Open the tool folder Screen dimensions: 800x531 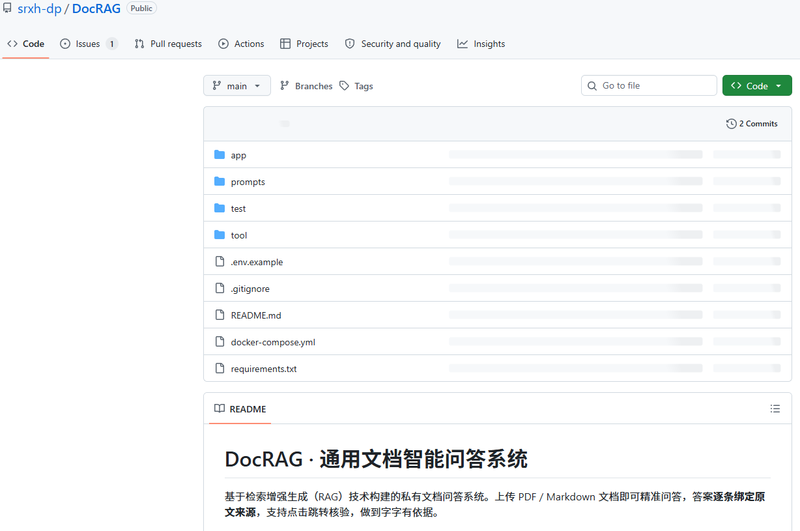(x=239, y=235)
